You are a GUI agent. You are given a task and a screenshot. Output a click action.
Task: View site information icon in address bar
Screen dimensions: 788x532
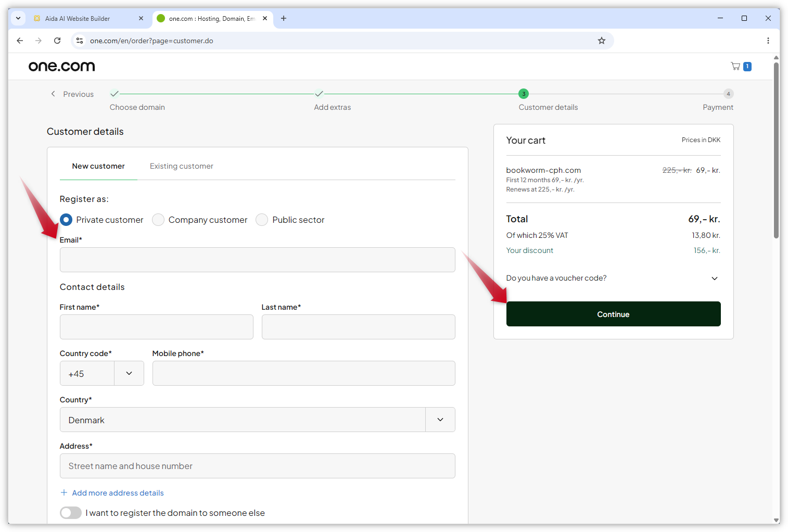click(x=80, y=41)
